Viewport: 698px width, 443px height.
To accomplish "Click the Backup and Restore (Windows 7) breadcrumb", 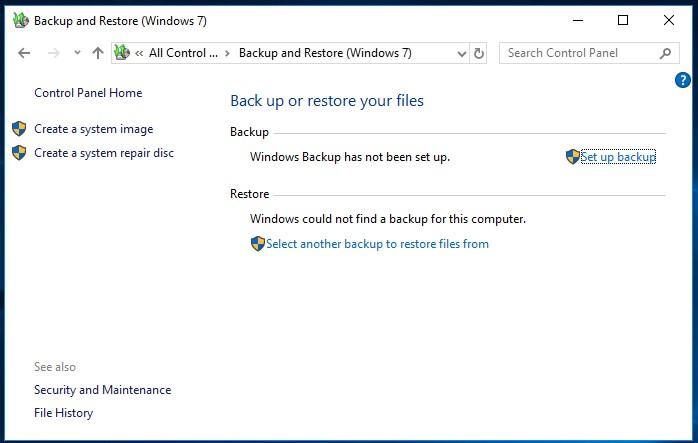I will click(x=325, y=53).
